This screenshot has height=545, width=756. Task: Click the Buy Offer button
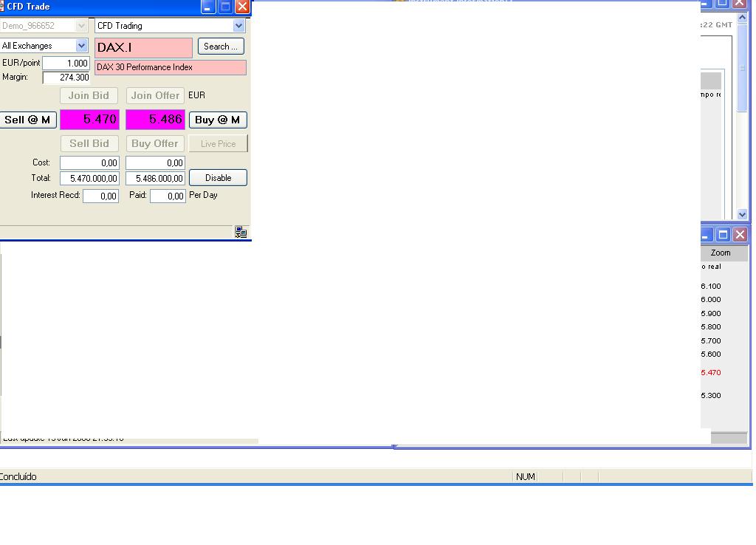pyautogui.click(x=155, y=143)
